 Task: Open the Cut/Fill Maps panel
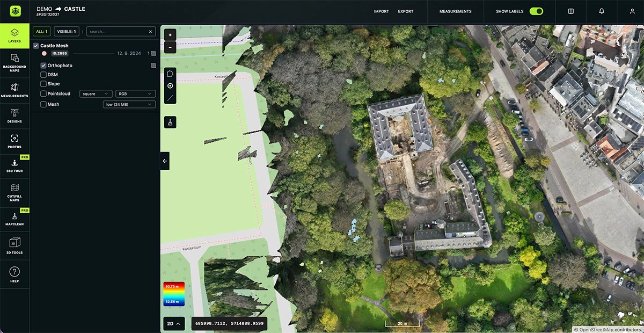pos(14,193)
